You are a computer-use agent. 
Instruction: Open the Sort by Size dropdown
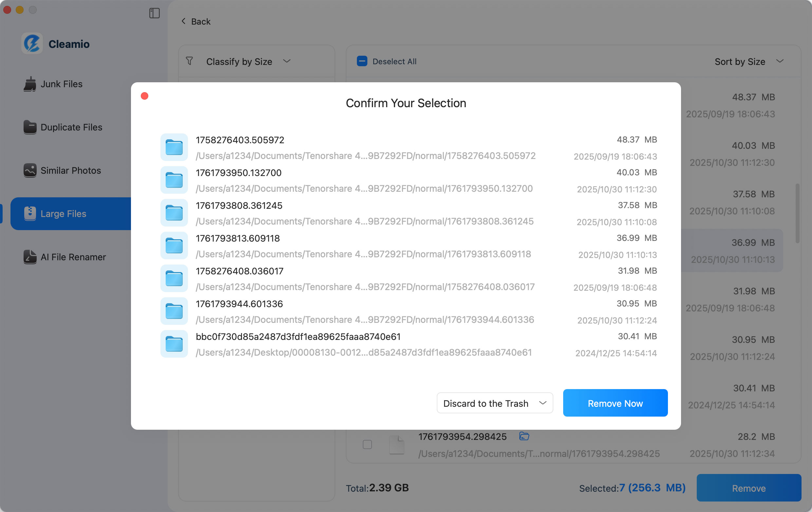pyautogui.click(x=780, y=61)
